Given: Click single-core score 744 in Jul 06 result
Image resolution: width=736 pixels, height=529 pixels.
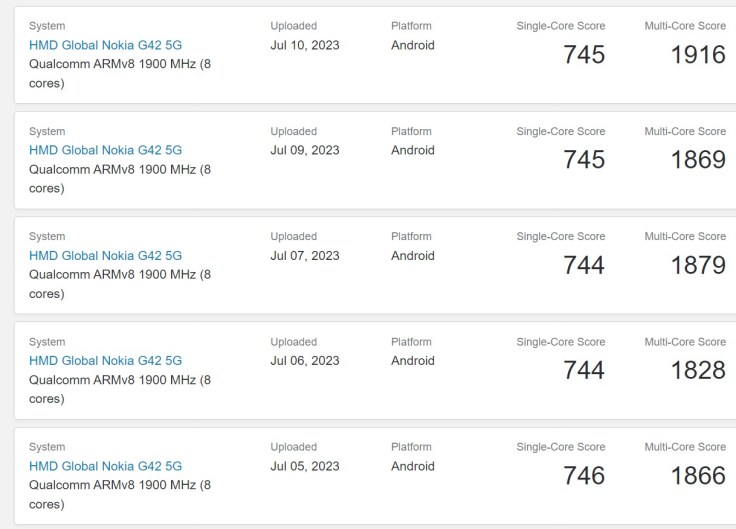Looking at the screenshot, I should (584, 370).
